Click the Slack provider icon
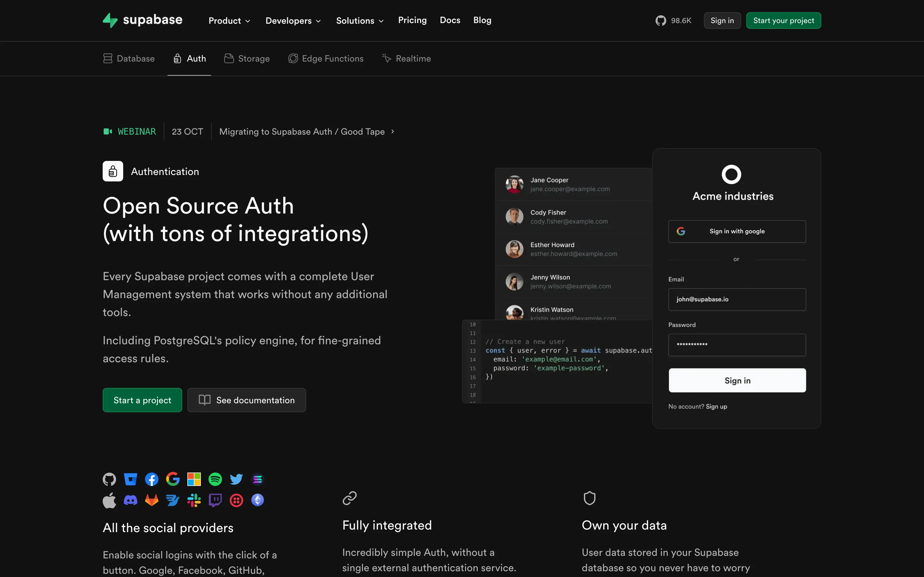The image size is (924, 577). pos(194,500)
